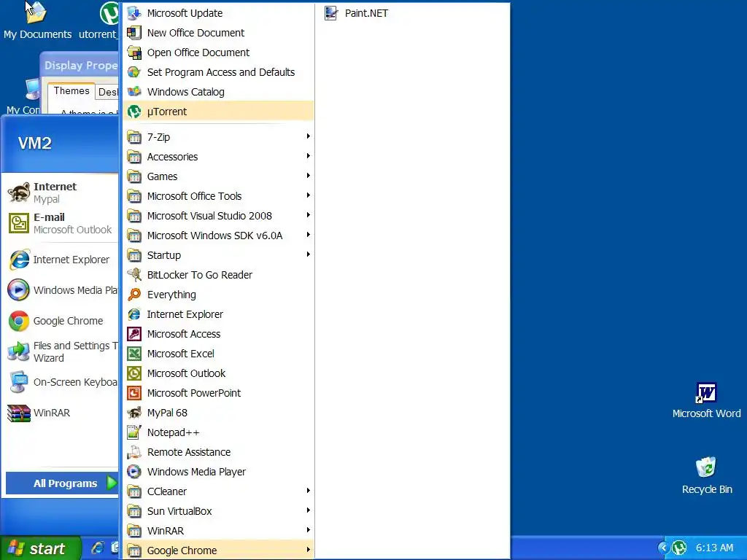
Task: Open My Documents desktop icon
Action: [x=37, y=21]
